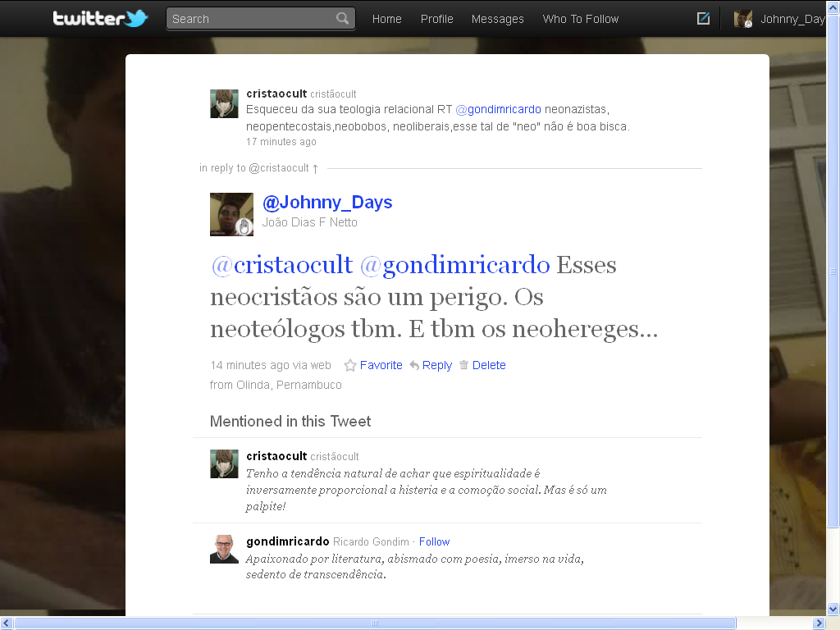Image resolution: width=840 pixels, height=630 pixels.
Task: Open Who To Follow in navigation
Action: [x=581, y=19]
